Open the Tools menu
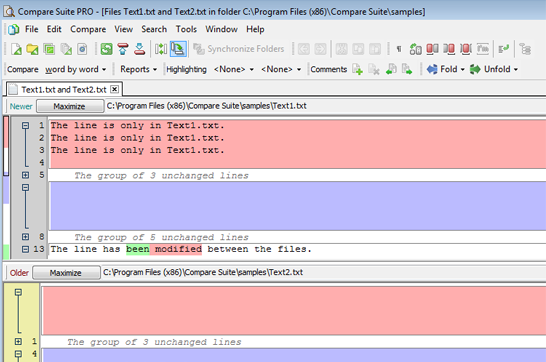The image size is (546, 362). pos(186,29)
